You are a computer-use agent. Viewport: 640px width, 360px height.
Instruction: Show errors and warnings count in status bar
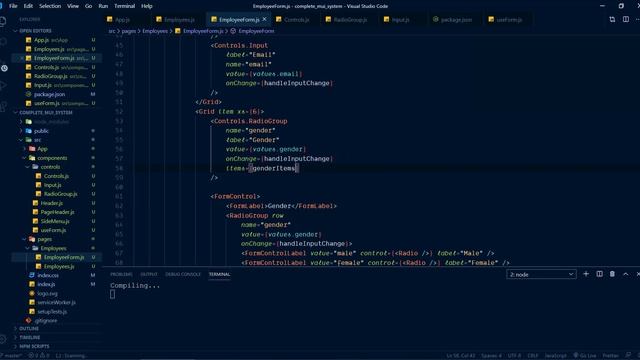coord(39,356)
